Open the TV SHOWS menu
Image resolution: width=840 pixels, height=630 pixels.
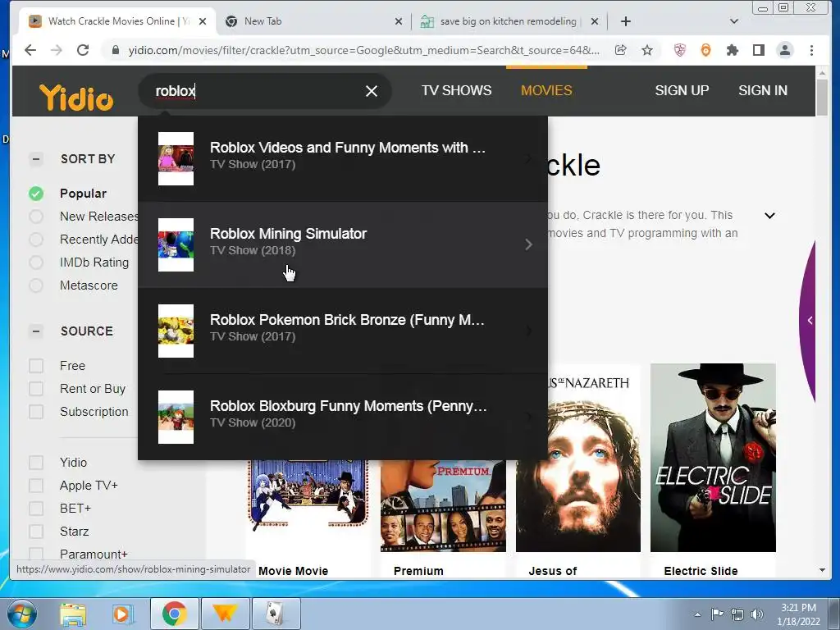[x=456, y=90]
